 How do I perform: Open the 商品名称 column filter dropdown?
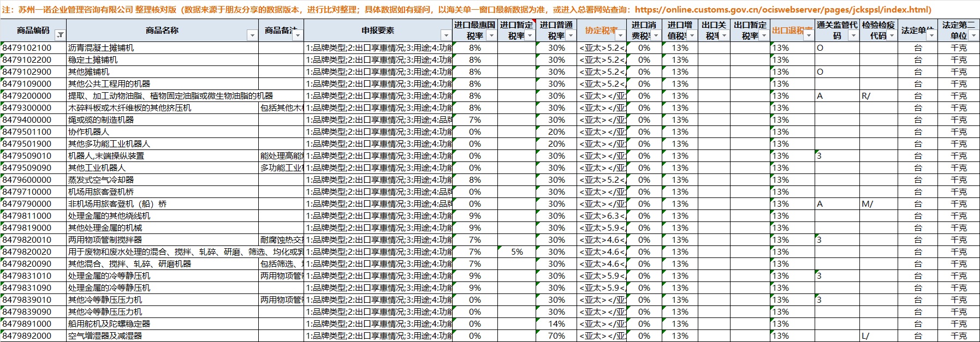coord(252,35)
